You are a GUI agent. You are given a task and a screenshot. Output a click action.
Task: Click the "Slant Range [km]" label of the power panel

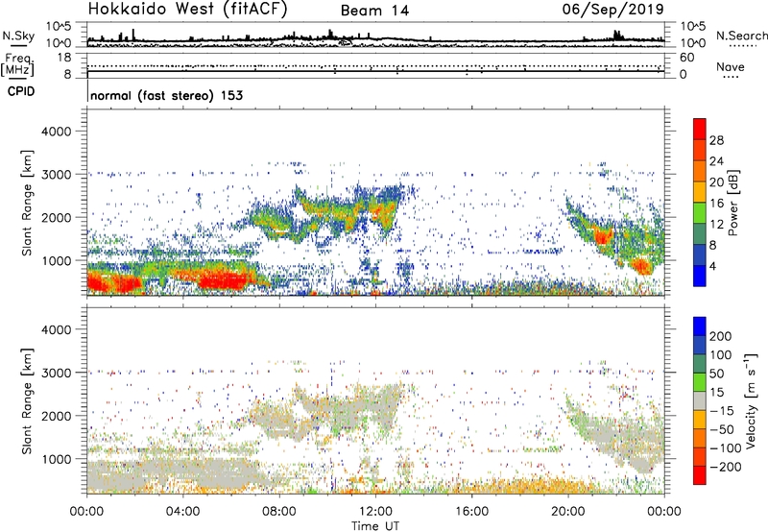[x=27, y=203]
